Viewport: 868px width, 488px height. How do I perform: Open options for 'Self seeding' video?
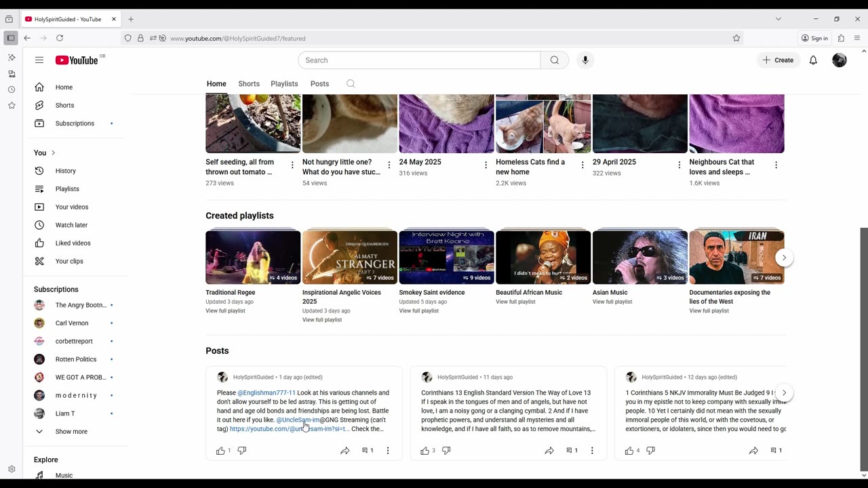(292, 165)
